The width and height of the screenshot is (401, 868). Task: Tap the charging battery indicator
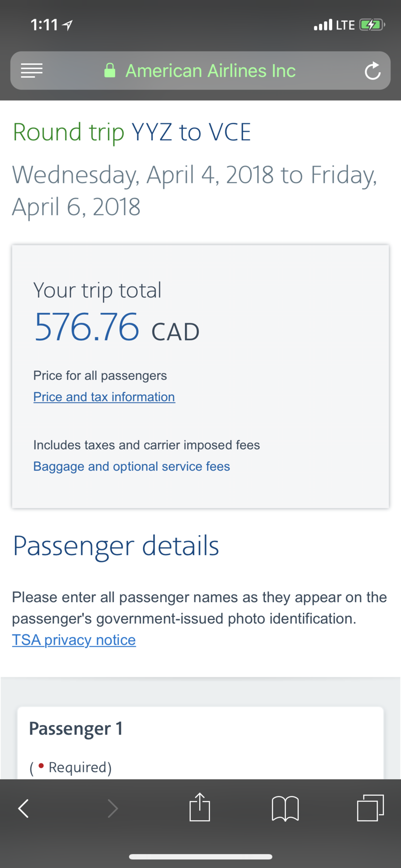coord(371,25)
